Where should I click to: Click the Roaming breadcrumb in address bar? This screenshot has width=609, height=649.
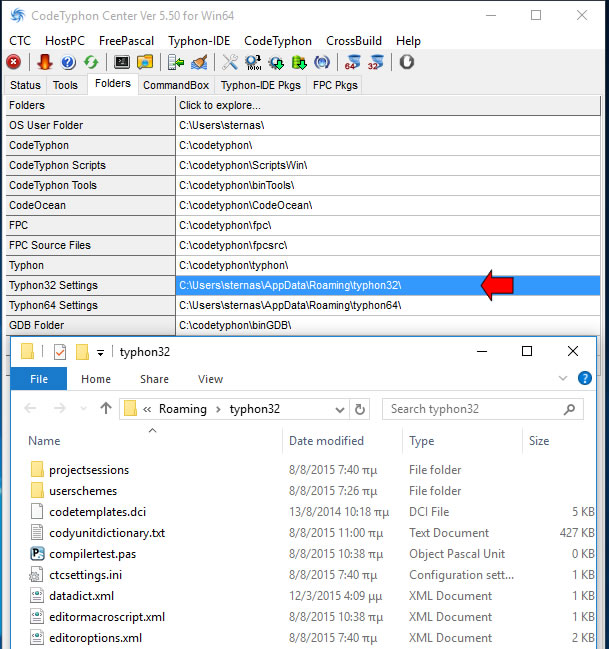point(183,409)
